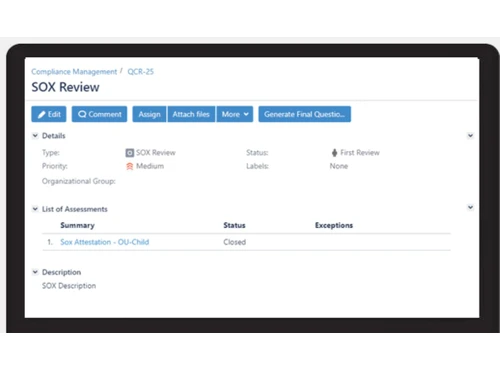Click the Medium priority value
This screenshot has height=375, width=500.
[x=150, y=166]
